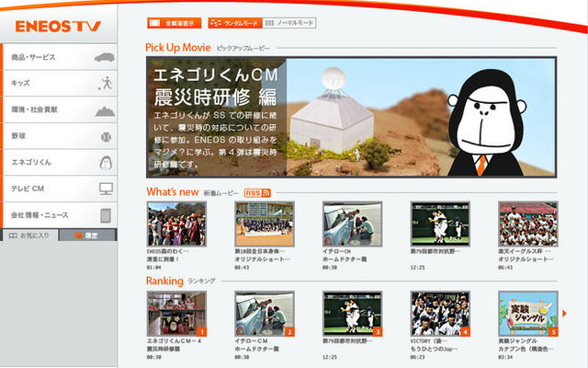Play the 第18回全日本身体 thumbnail in What's new

265,224
